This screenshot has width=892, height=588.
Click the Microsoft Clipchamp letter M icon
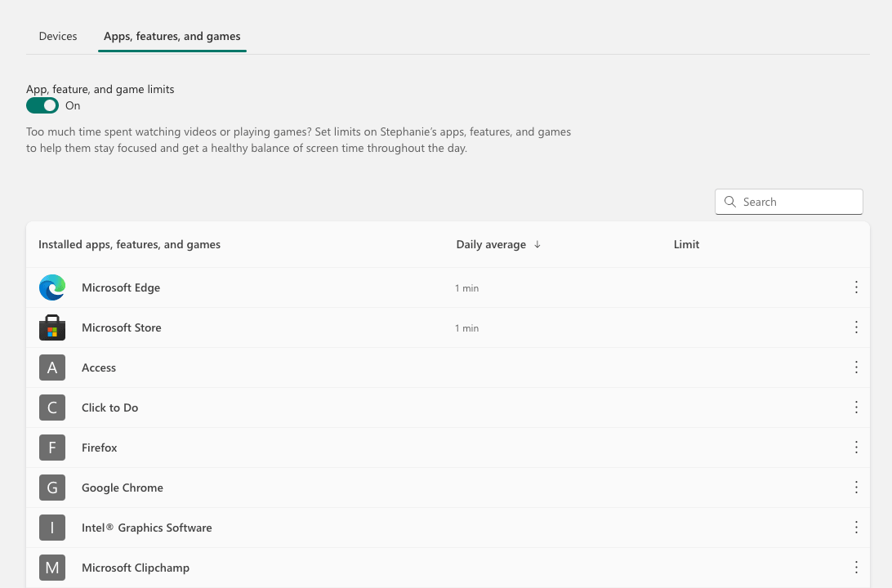(x=52, y=568)
